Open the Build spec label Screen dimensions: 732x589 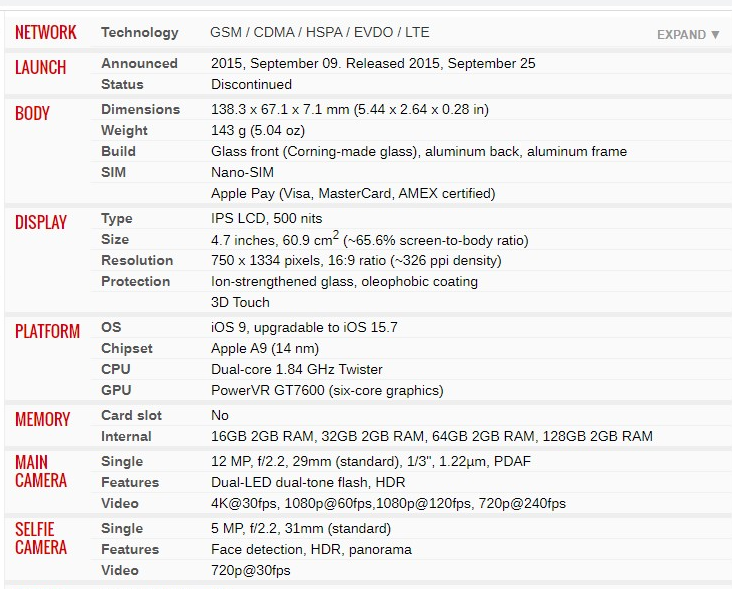click(118, 151)
